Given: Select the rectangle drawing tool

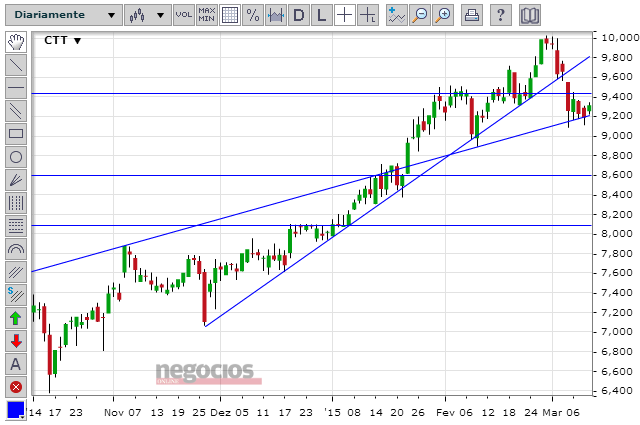Looking at the screenshot, I should tap(16, 134).
